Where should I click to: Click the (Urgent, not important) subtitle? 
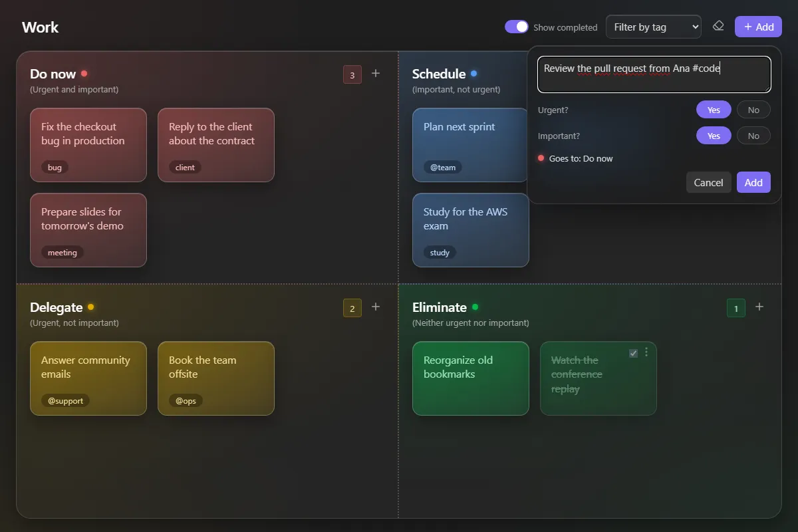tap(74, 323)
